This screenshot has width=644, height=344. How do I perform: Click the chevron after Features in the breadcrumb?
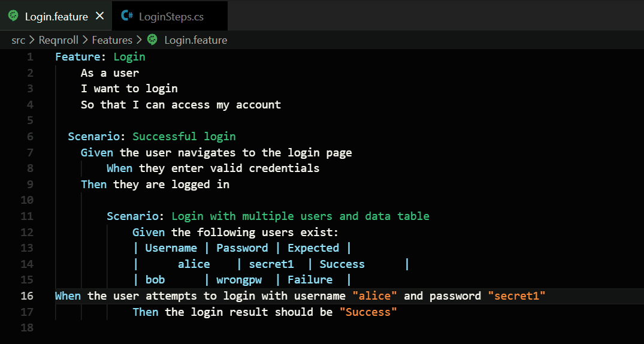pyautogui.click(x=139, y=40)
